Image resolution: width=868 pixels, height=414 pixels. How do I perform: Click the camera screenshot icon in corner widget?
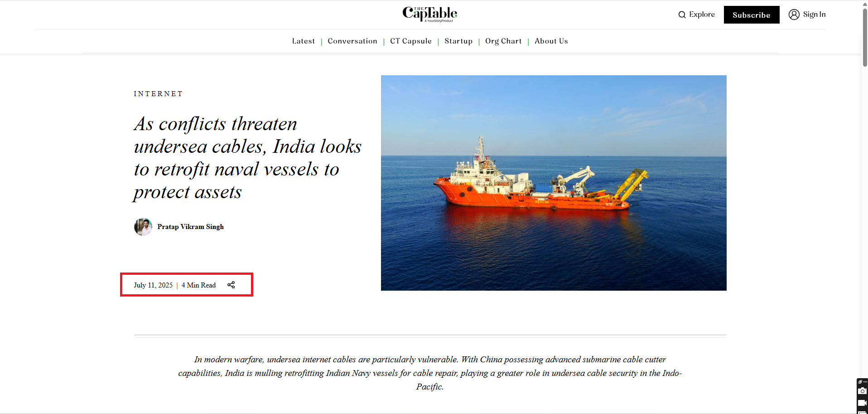point(862,391)
